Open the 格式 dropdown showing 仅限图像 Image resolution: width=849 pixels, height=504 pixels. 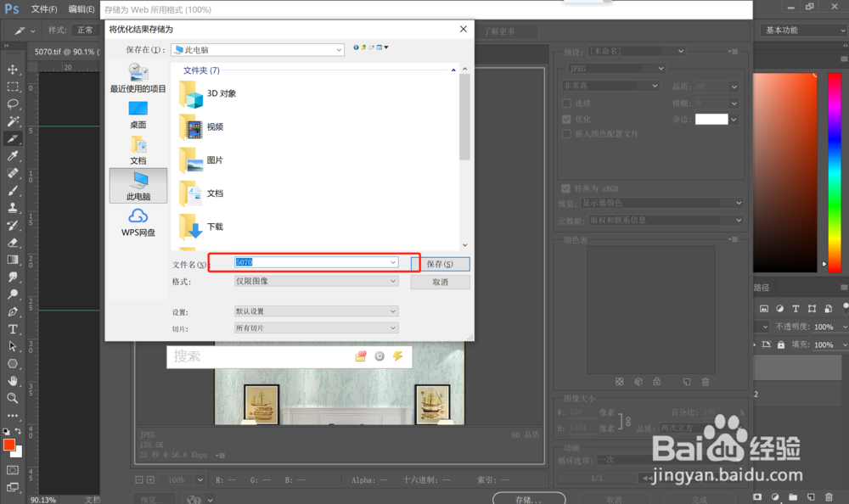tap(316, 281)
